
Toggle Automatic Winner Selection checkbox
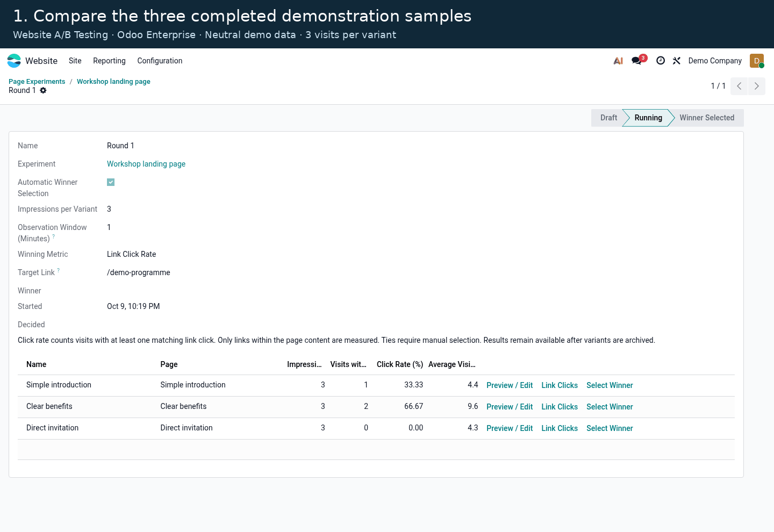click(x=111, y=182)
